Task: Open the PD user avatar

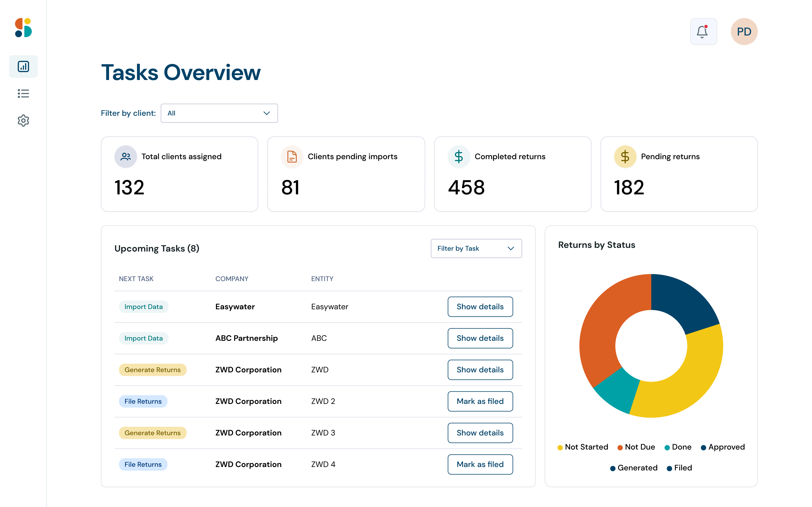Action: [x=744, y=32]
